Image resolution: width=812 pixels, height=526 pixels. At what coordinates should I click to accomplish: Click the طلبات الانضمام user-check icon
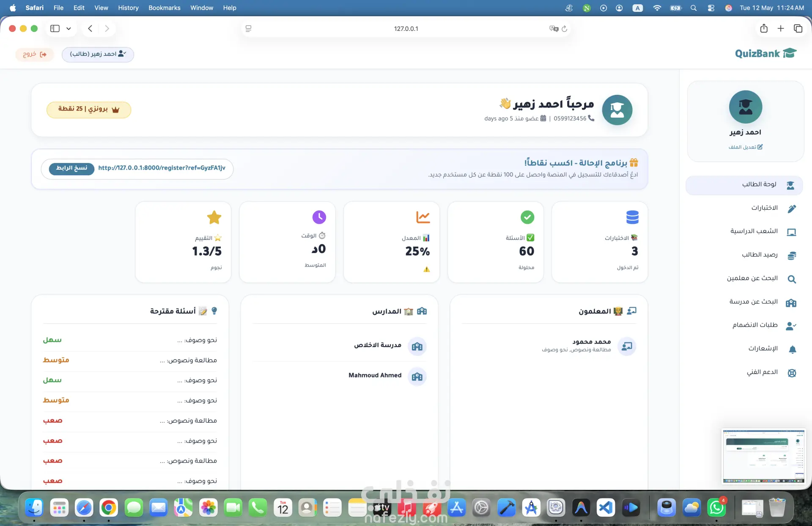[x=791, y=325]
